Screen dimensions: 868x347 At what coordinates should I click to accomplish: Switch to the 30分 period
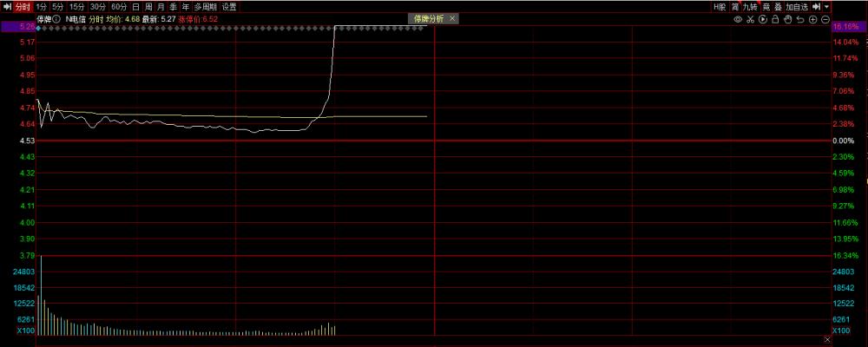pos(98,7)
